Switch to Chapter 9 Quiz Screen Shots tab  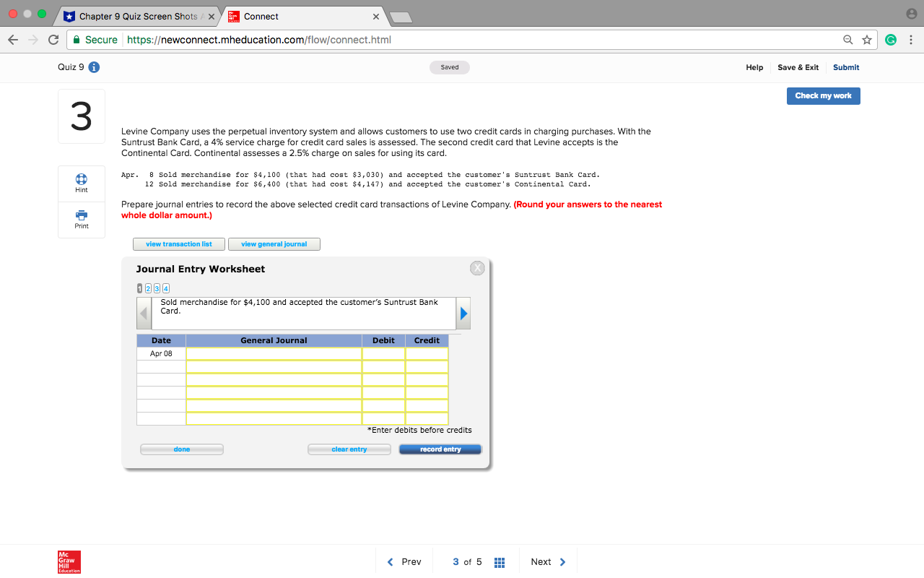[137, 16]
